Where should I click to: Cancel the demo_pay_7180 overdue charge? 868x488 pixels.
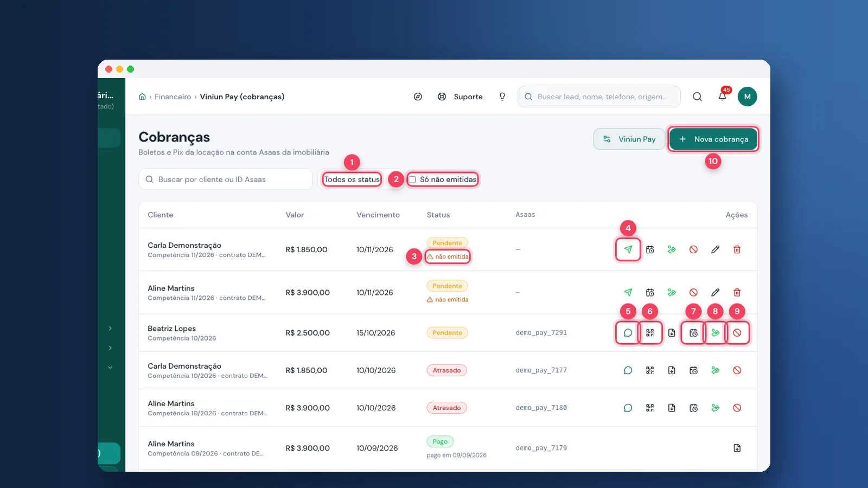(x=737, y=408)
